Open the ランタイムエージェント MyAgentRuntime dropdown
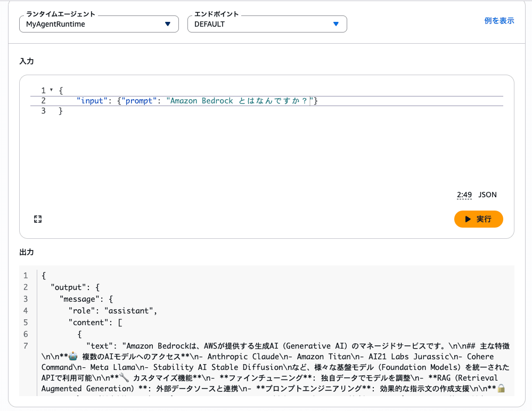 [99, 24]
